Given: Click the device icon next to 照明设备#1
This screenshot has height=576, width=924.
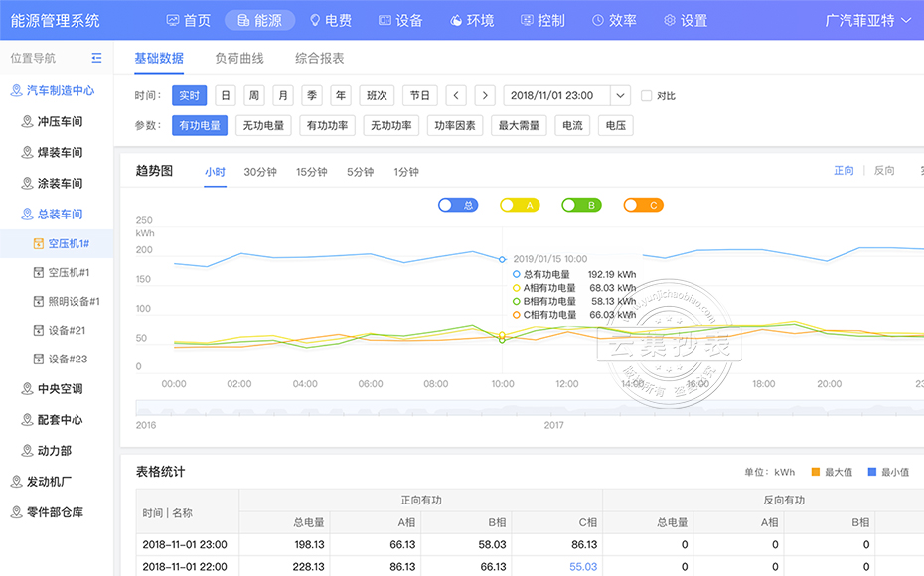Looking at the screenshot, I should [x=39, y=301].
